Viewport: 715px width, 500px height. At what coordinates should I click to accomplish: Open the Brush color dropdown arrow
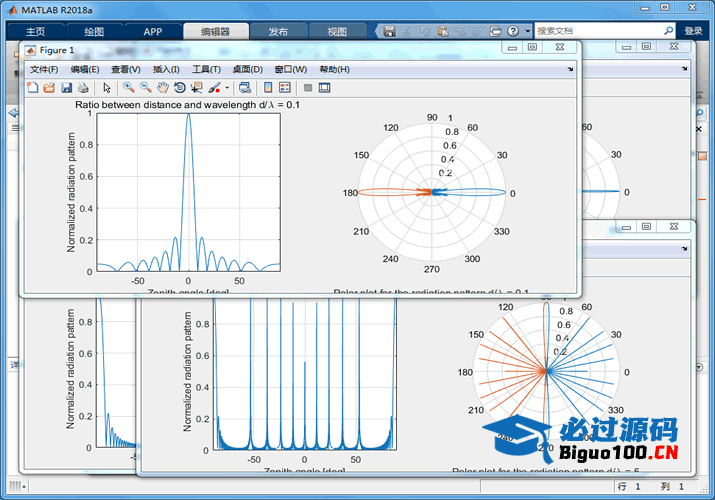(x=227, y=89)
